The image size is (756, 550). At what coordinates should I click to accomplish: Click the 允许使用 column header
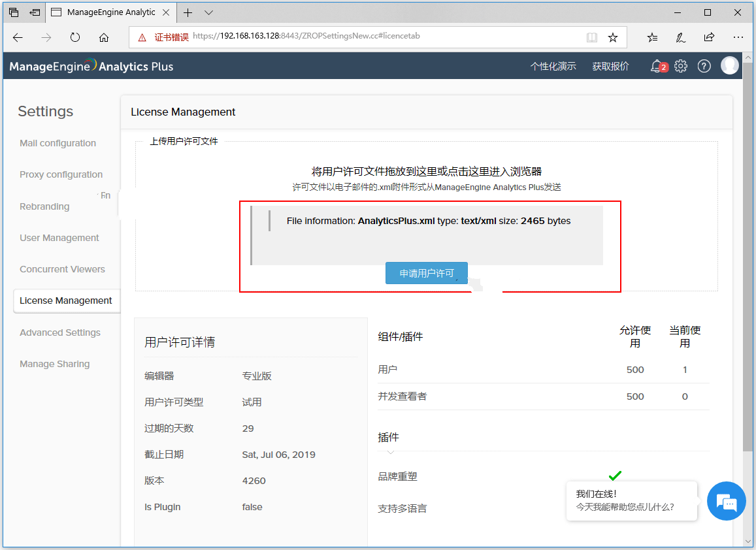pyautogui.click(x=635, y=336)
